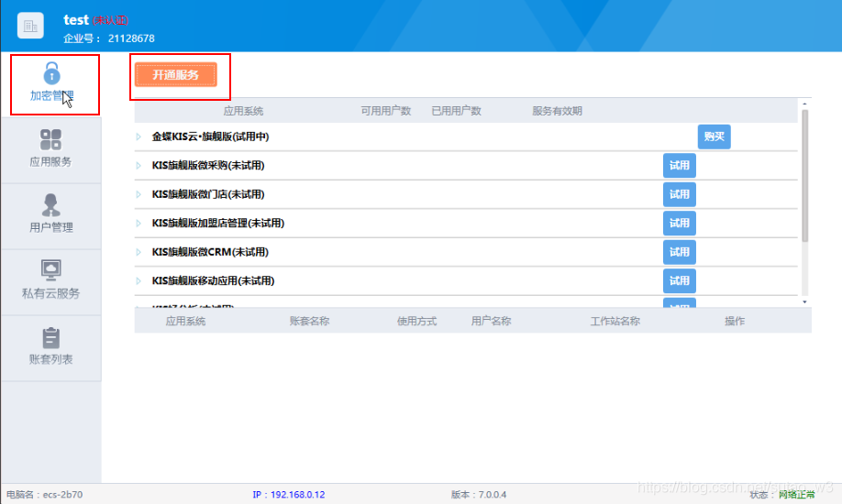The width and height of the screenshot is (842, 504).
Task: Click 购买 button for 金蝶KIS云·旗舰版
Action: coord(715,137)
